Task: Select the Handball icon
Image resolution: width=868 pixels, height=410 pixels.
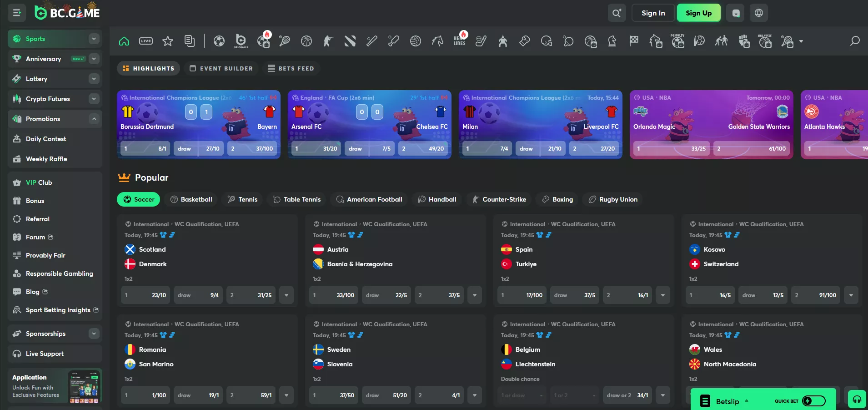Action: pyautogui.click(x=699, y=41)
